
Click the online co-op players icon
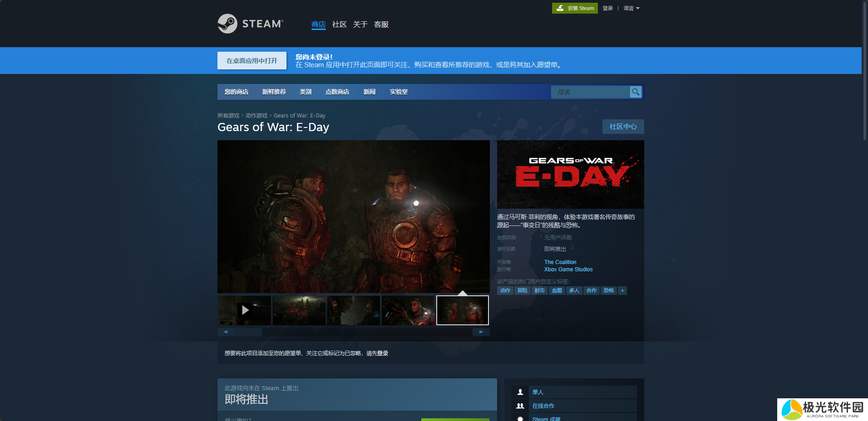tap(520, 406)
